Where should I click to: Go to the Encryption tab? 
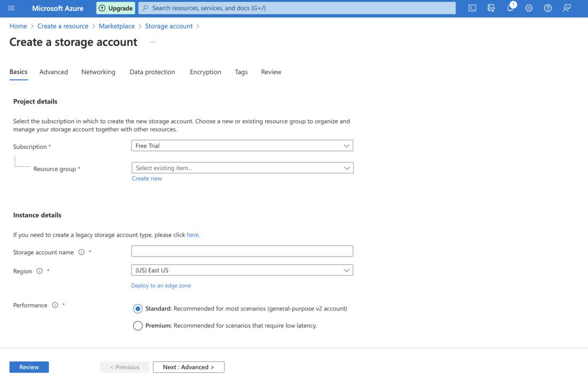click(x=205, y=72)
